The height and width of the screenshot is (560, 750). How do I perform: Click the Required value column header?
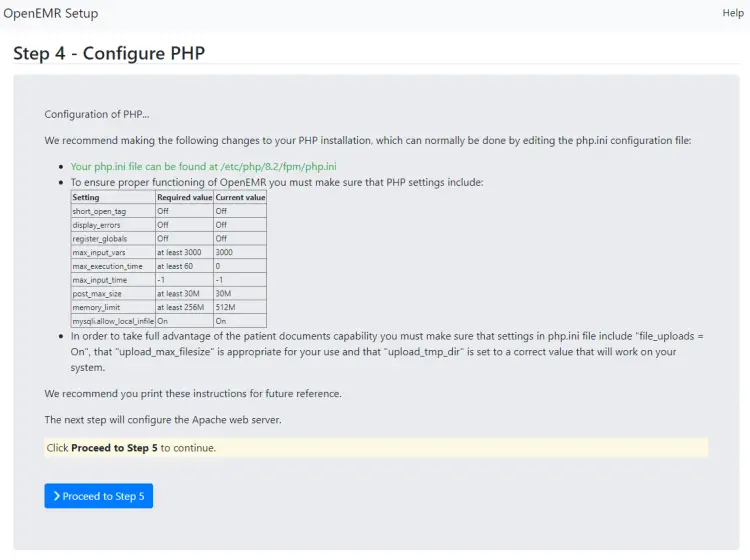(184, 198)
